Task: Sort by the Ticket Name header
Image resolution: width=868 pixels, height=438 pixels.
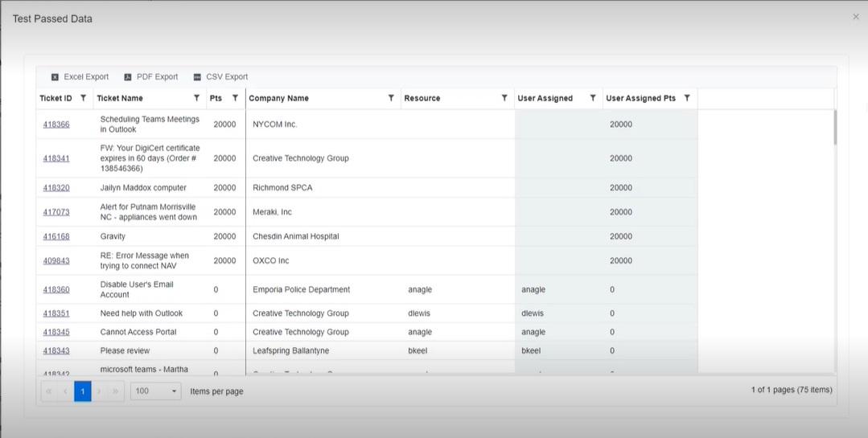Action: (x=120, y=98)
